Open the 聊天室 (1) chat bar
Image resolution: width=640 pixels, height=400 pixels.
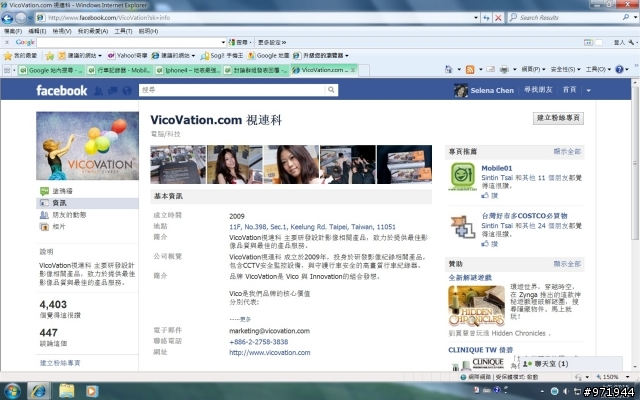(570, 363)
